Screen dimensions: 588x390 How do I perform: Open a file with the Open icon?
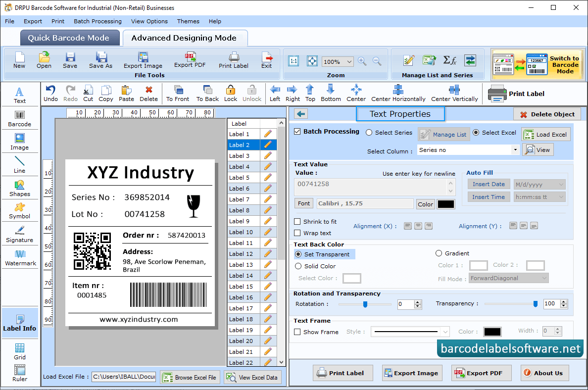pos(44,60)
